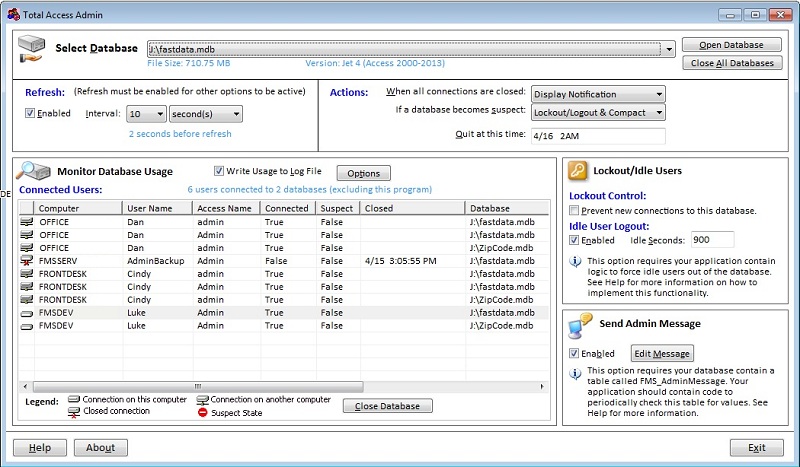Sort by the Closed column header

point(412,208)
